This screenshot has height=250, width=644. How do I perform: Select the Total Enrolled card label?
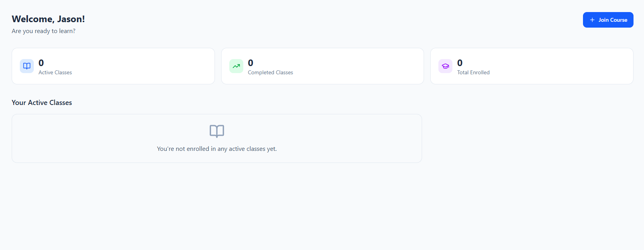[x=473, y=73]
